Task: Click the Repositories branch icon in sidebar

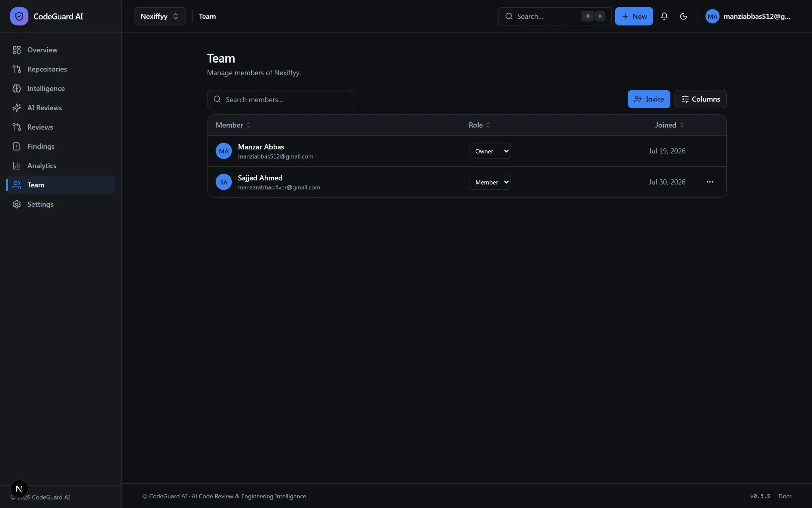Action: click(x=17, y=69)
